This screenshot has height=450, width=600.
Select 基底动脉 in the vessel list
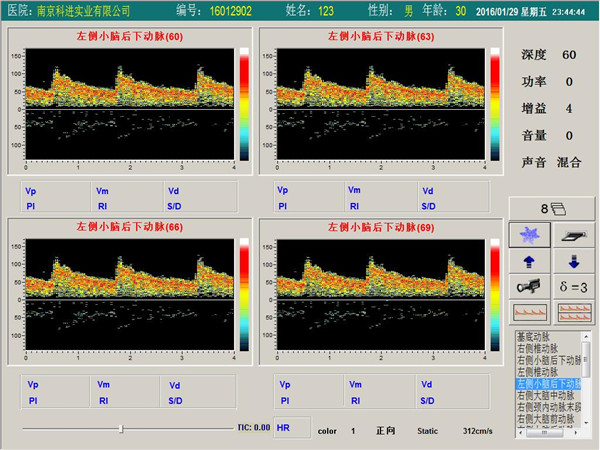pyautogui.click(x=538, y=337)
